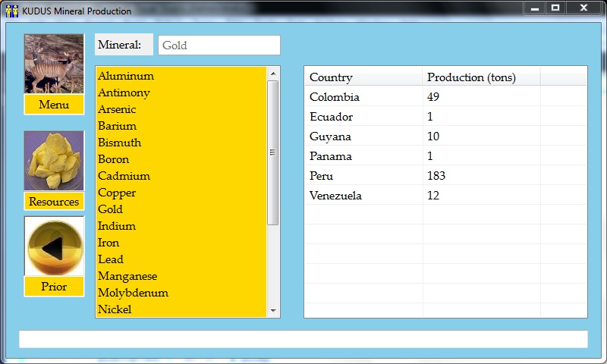Select Copper from the mineral list
Viewport: 607px width, 364px height.
[116, 193]
